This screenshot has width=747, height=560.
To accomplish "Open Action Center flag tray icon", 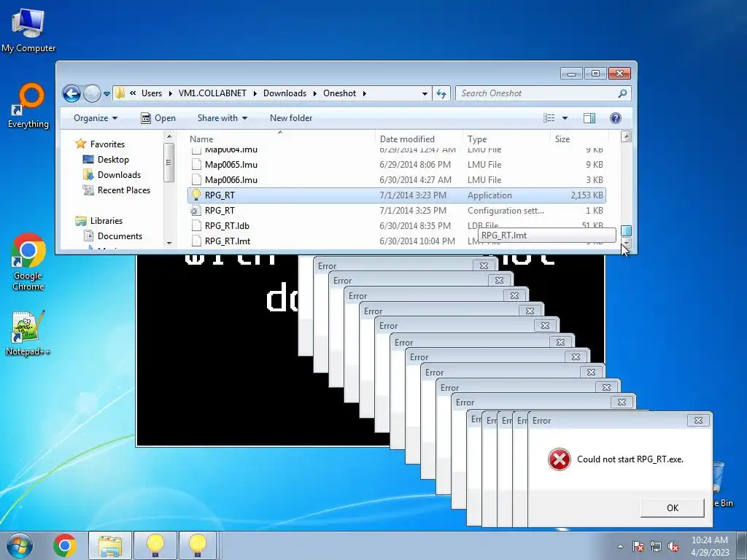I will pyautogui.click(x=638, y=546).
